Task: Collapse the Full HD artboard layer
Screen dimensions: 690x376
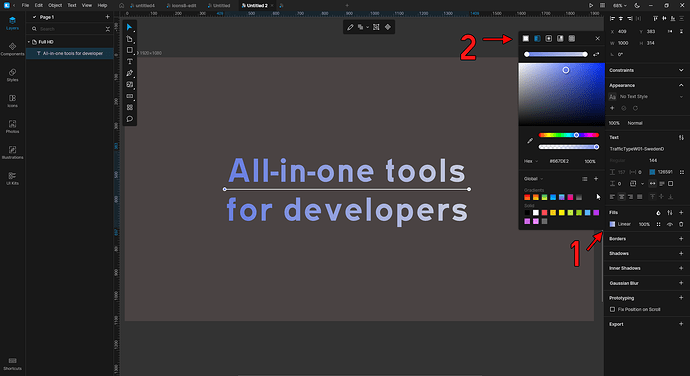Action: [29, 42]
